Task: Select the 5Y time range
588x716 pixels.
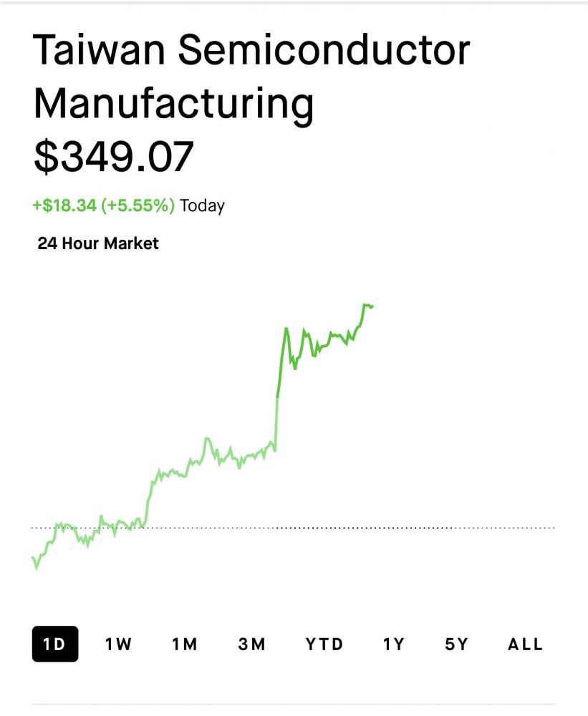Action: 456,644
